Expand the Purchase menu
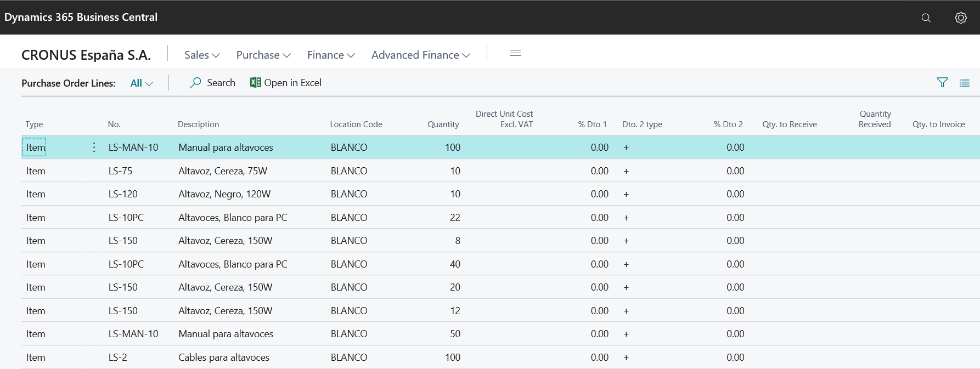The image size is (980, 369). [263, 55]
